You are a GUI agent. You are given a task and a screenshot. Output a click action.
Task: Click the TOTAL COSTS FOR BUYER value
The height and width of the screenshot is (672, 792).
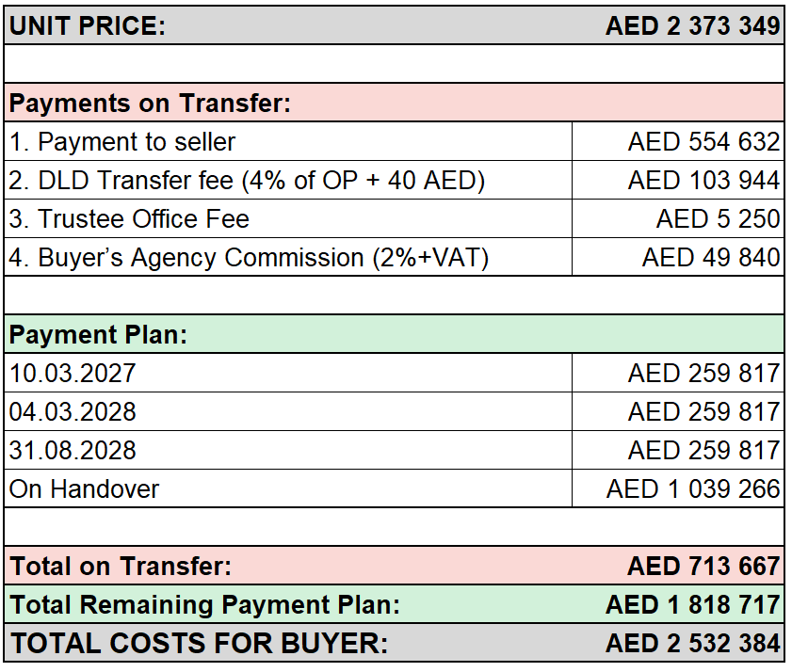(692, 643)
